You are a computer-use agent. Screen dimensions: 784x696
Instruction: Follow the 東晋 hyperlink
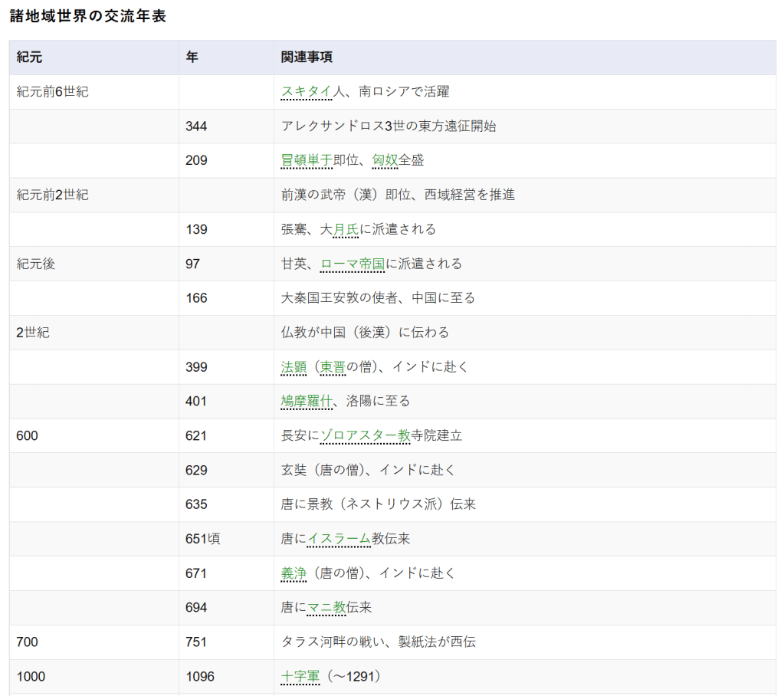pyautogui.click(x=333, y=366)
